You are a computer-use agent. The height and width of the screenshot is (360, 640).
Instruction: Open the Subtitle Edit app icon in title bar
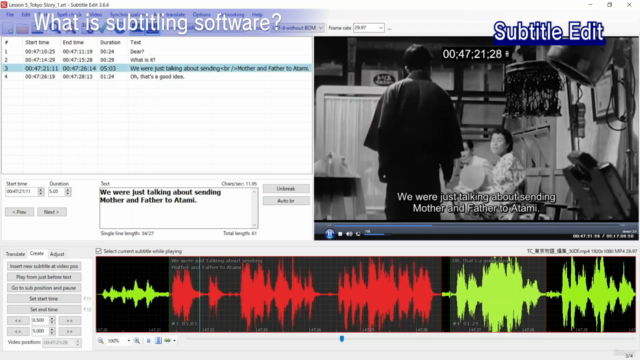pyautogui.click(x=4, y=4)
